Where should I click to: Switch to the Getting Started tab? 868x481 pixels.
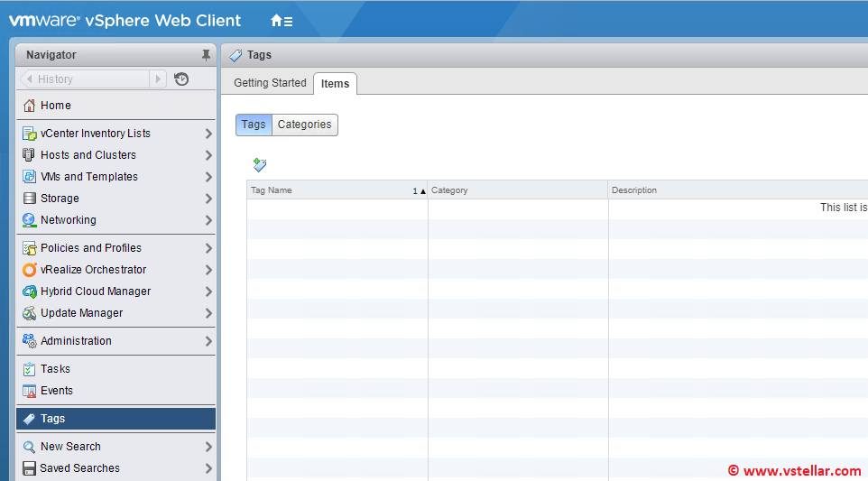(x=270, y=83)
